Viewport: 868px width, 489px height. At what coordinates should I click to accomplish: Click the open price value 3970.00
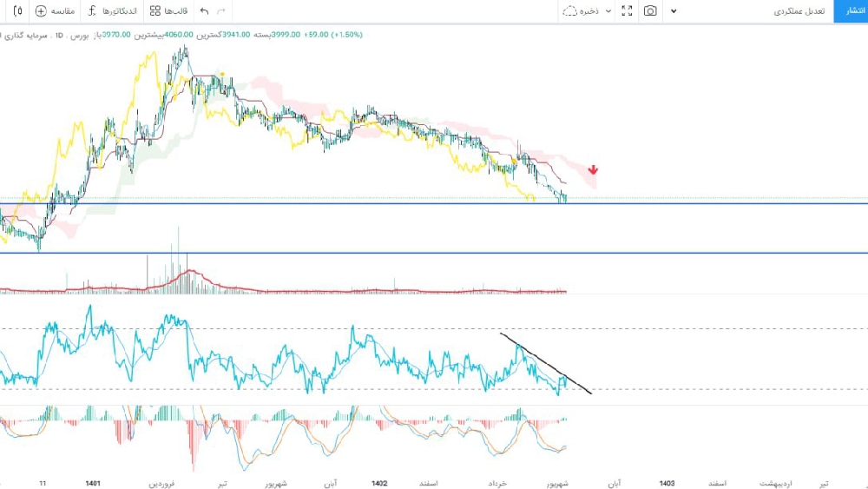point(117,35)
